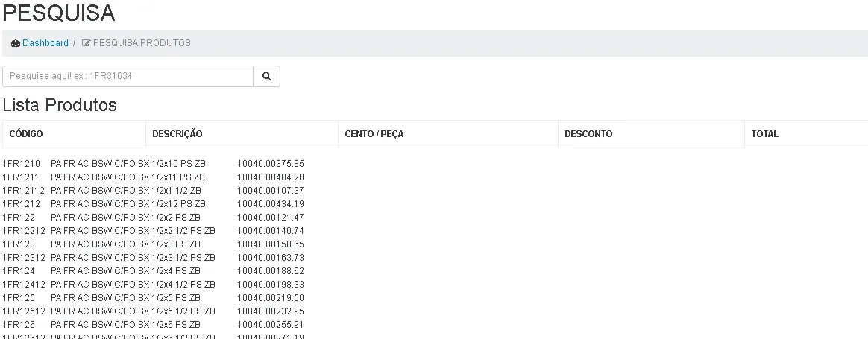Click the DESCRIÇÃO column header
This screenshot has width=868, height=339.
[177, 134]
